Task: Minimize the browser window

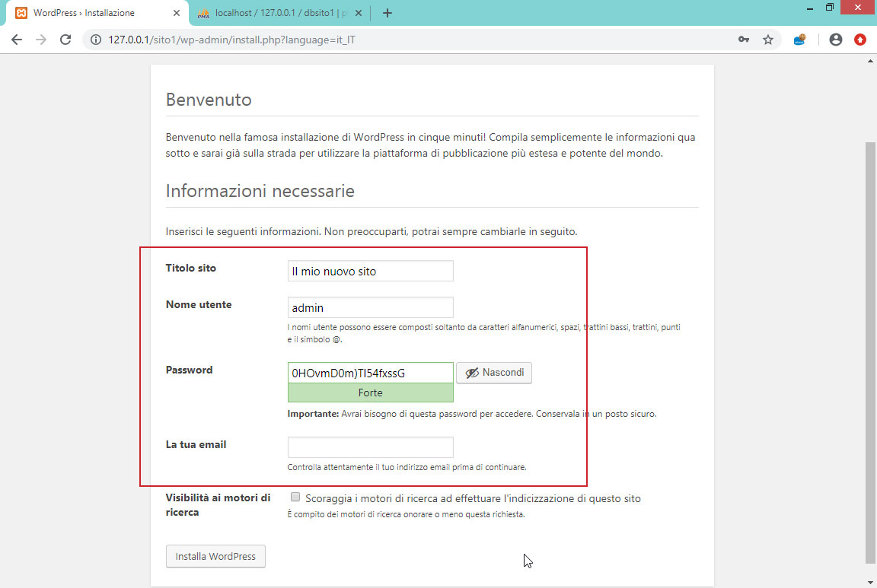Action: point(809,8)
